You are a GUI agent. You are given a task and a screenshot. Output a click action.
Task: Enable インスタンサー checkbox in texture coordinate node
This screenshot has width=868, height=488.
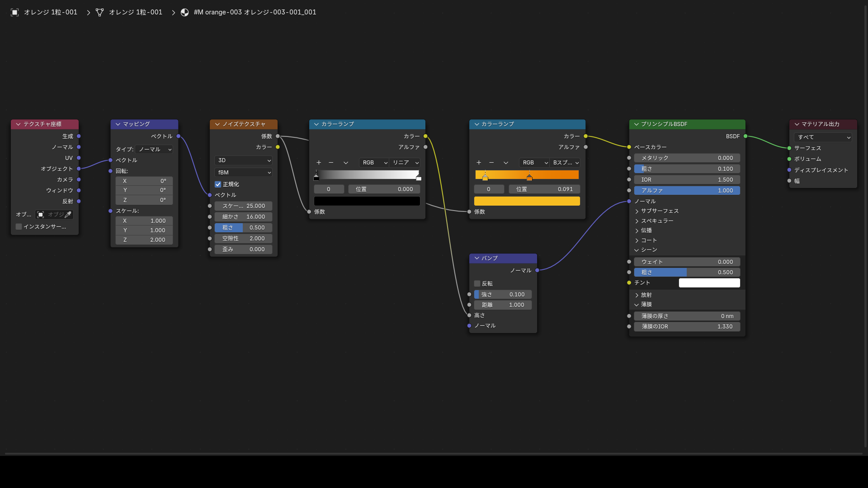(19, 227)
